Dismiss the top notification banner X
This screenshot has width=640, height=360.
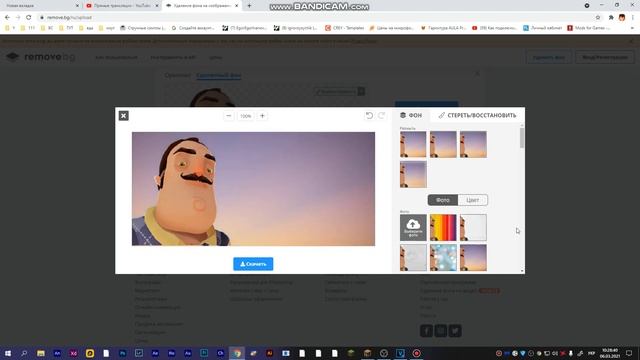tap(631, 41)
